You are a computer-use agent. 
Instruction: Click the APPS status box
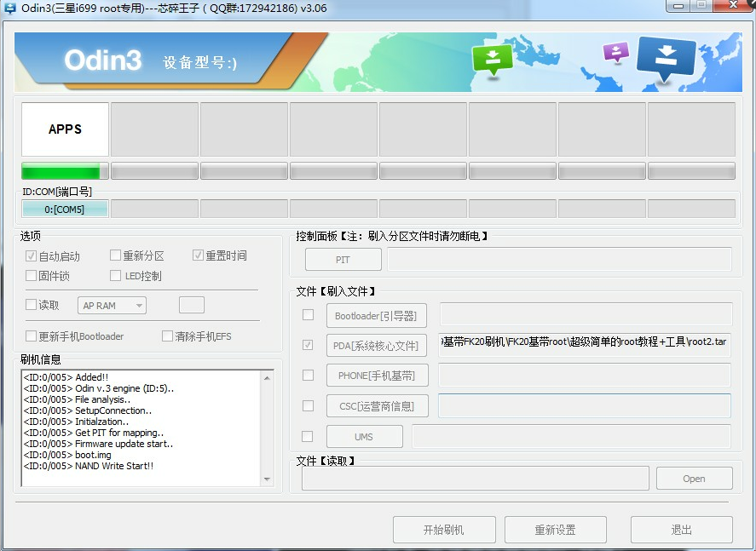65,129
